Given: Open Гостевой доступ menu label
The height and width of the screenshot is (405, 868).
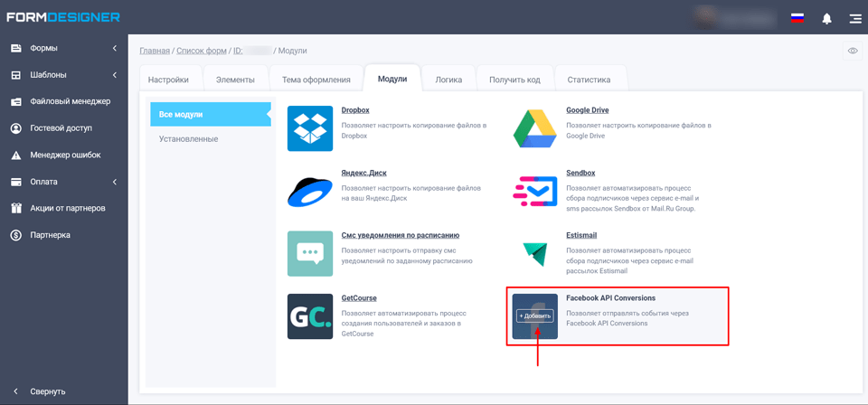Looking at the screenshot, I should click(61, 128).
